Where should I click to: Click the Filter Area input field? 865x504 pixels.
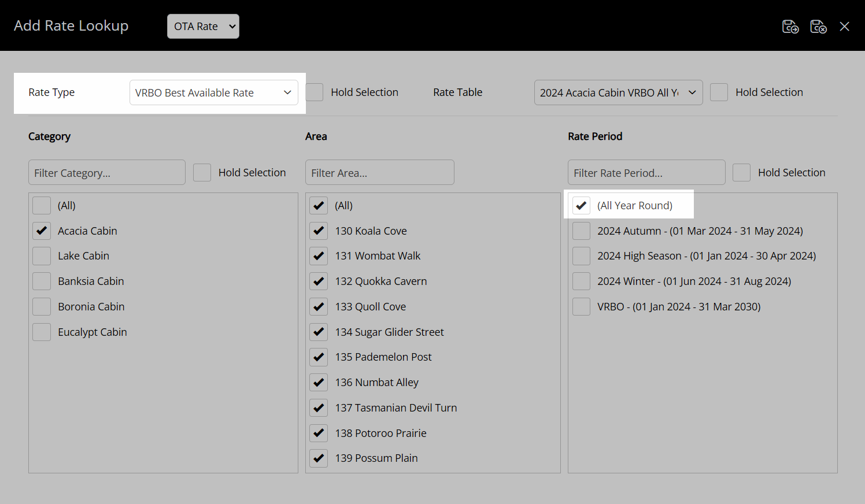380,172
